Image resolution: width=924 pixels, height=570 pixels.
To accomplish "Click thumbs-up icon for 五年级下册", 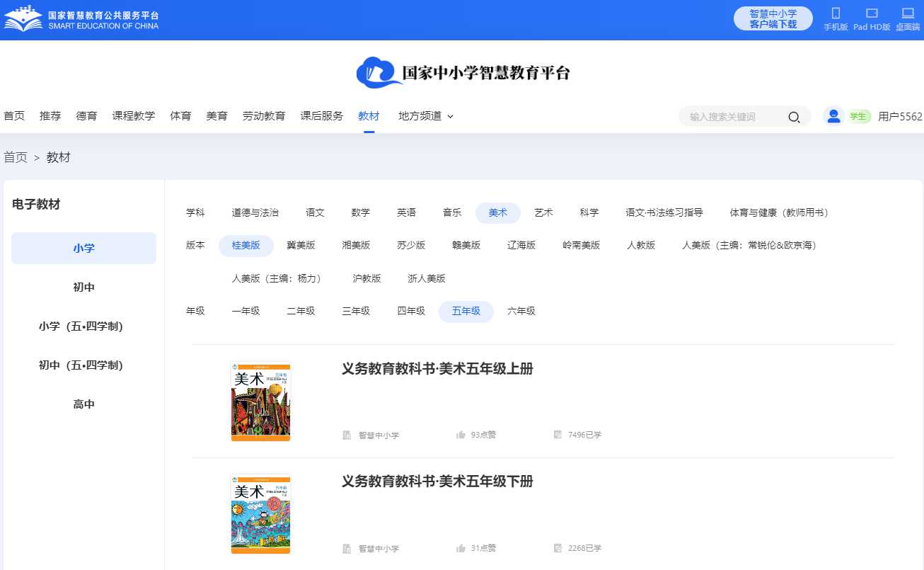I will pyautogui.click(x=461, y=548).
